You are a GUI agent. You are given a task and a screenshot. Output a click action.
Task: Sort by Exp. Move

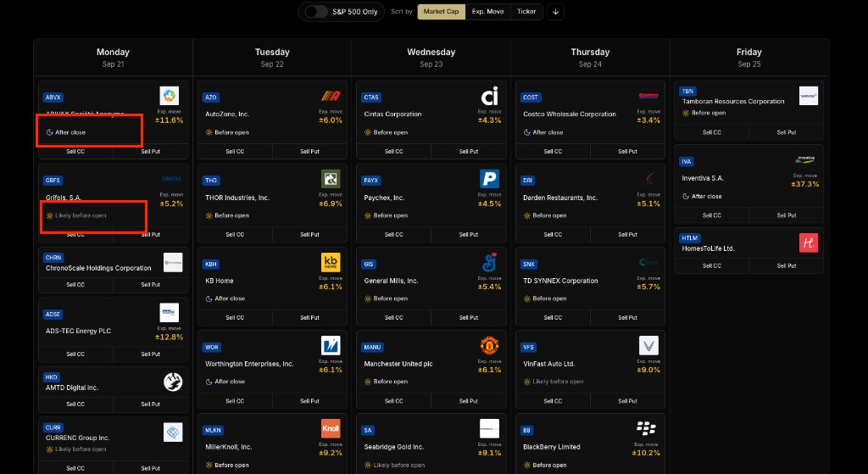click(x=487, y=12)
